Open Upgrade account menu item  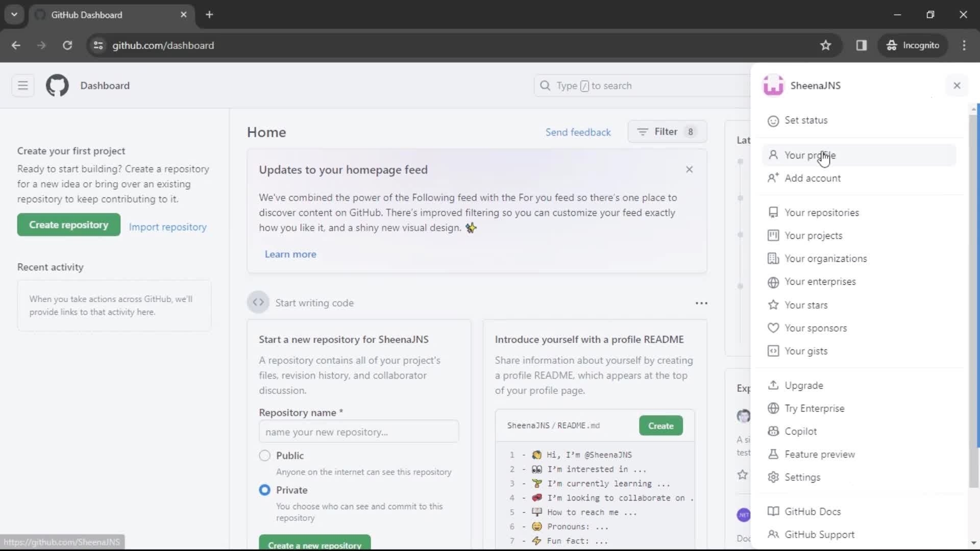click(804, 386)
